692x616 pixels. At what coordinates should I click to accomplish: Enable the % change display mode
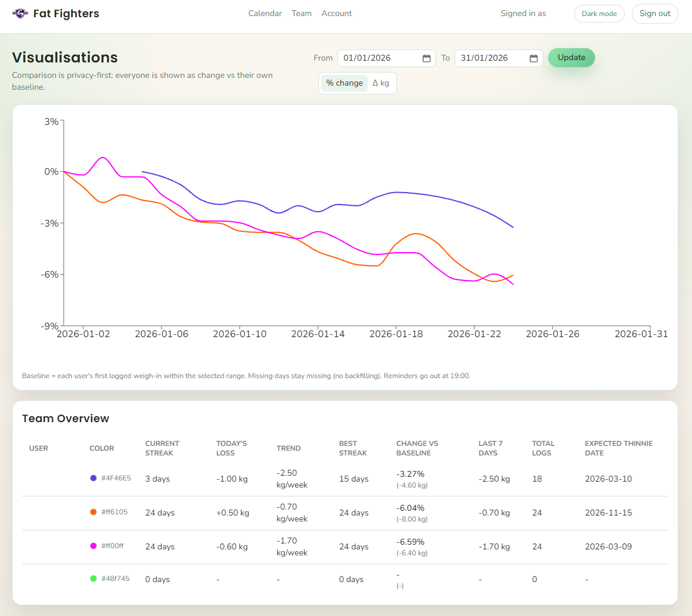pyautogui.click(x=344, y=83)
